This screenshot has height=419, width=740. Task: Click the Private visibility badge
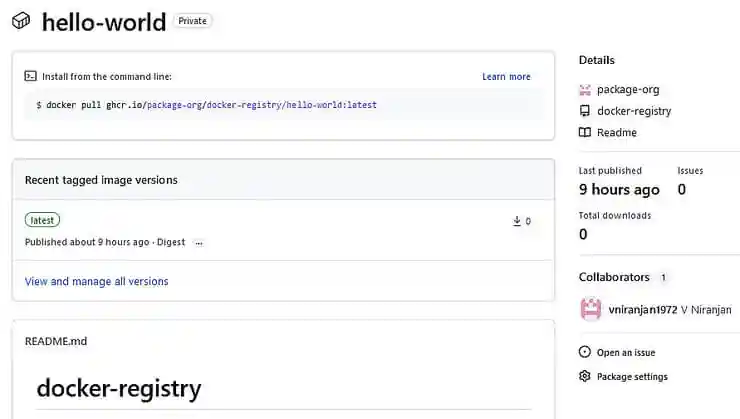(193, 21)
